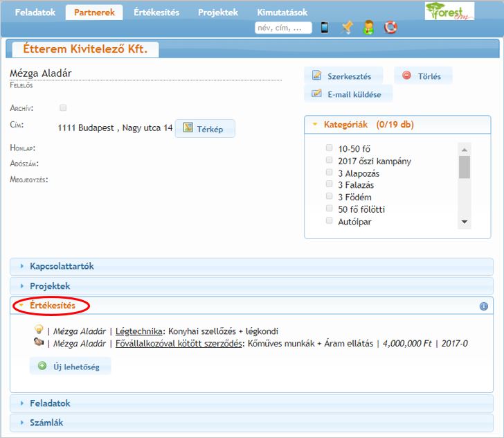Open the user profile icon
The height and width of the screenshot is (438, 504).
370,28
